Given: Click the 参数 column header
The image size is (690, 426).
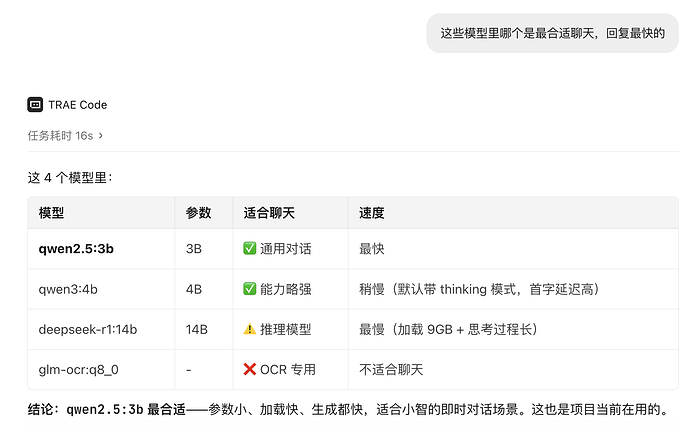Looking at the screenshot, I should pyautogui.click(x=198, y=213).
